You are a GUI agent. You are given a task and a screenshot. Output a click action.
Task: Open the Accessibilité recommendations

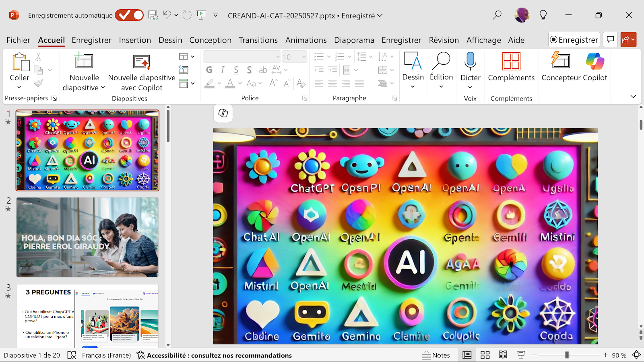pos(214,355)
